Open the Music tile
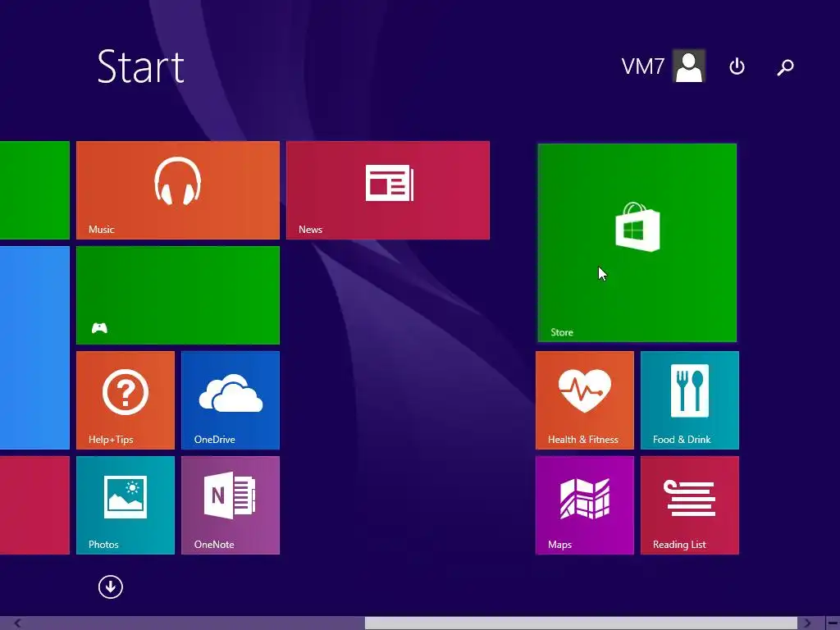 pyautogui.click(x=178, y=190)
